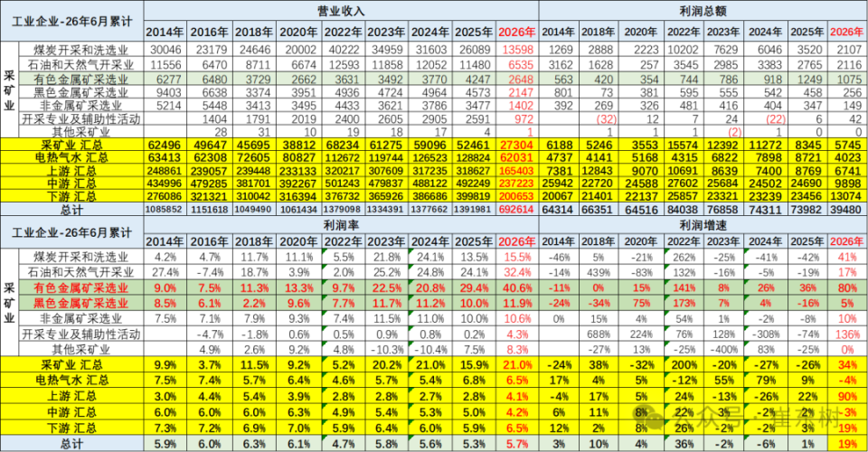868x452 pixels.
Task: Click 中游 汇总 revenue value 237223
Action: pos(517,184)
